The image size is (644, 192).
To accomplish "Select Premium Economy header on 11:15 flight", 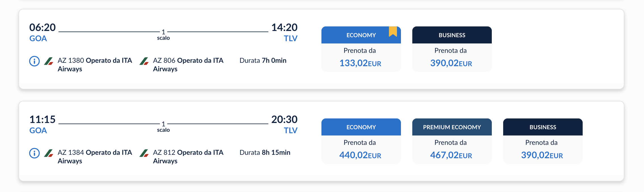I will [452, 127].
